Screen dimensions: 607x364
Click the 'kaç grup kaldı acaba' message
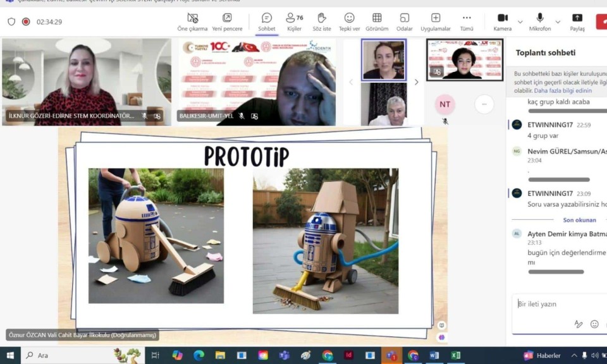coord(558,102)
